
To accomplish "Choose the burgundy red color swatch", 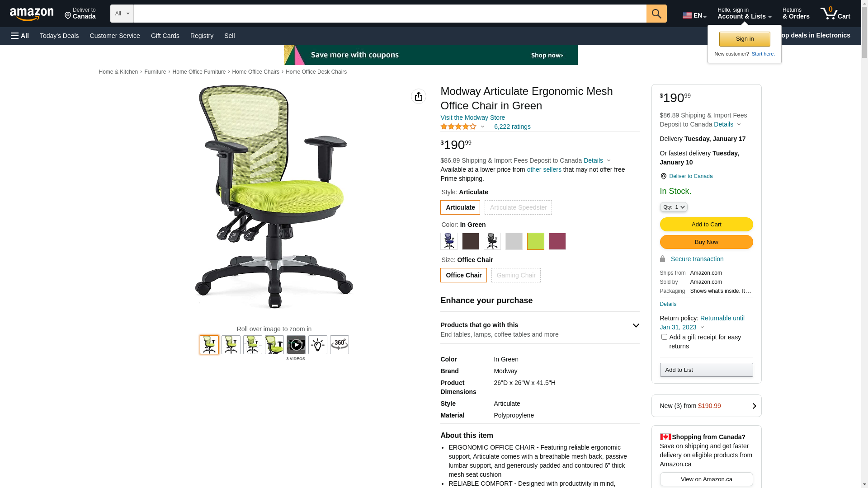I will click(x=557, y=241).
